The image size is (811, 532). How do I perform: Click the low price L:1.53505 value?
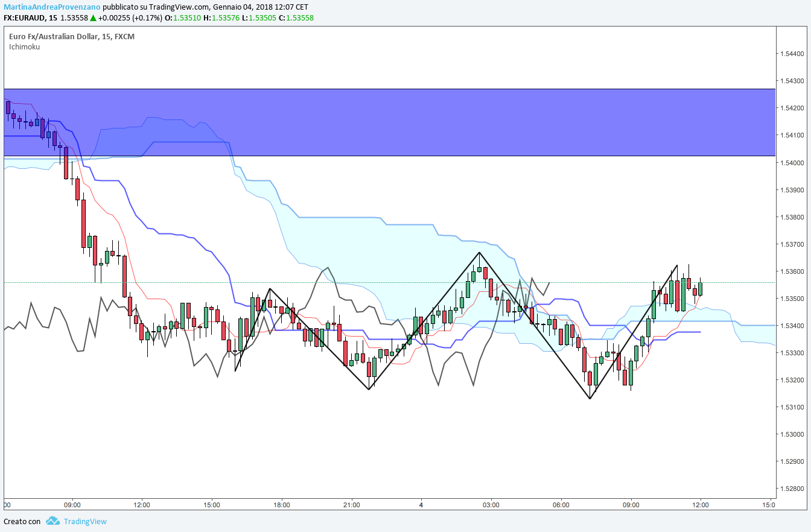(259, 17)
